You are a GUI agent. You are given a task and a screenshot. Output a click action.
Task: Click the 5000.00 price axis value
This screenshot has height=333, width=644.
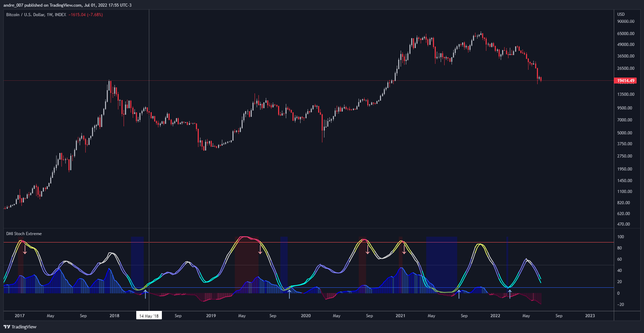coord(625,133)
